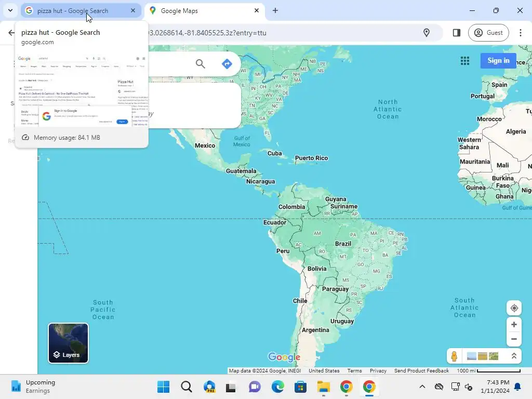Open Windows taskbar Search
This screenshot has width=532, height=399.
[187, 387]
